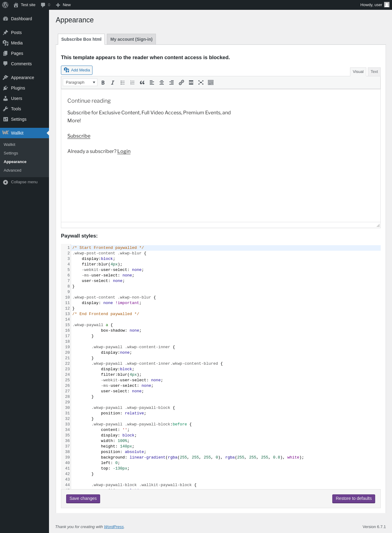Screen dimensions: 392x533
Task: Toggle the editor toolbar visibility
Action: pyautogui.click(x=211, y=82)
